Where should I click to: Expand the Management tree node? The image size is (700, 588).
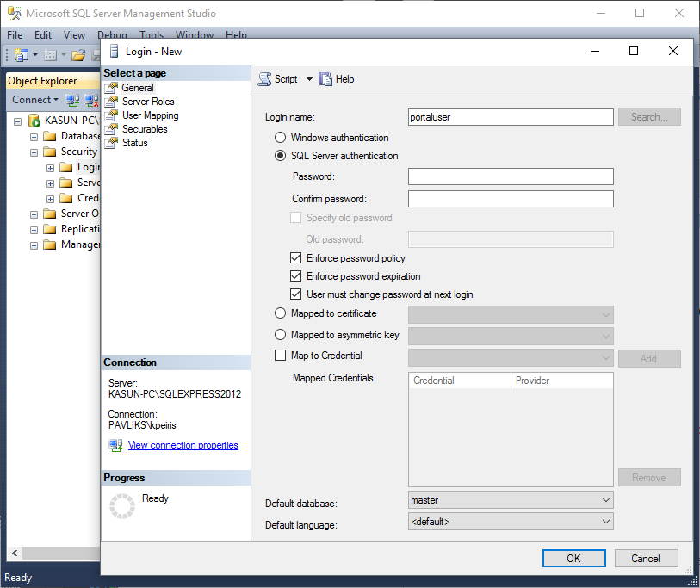pyautogui.click(x=34, y=245)
